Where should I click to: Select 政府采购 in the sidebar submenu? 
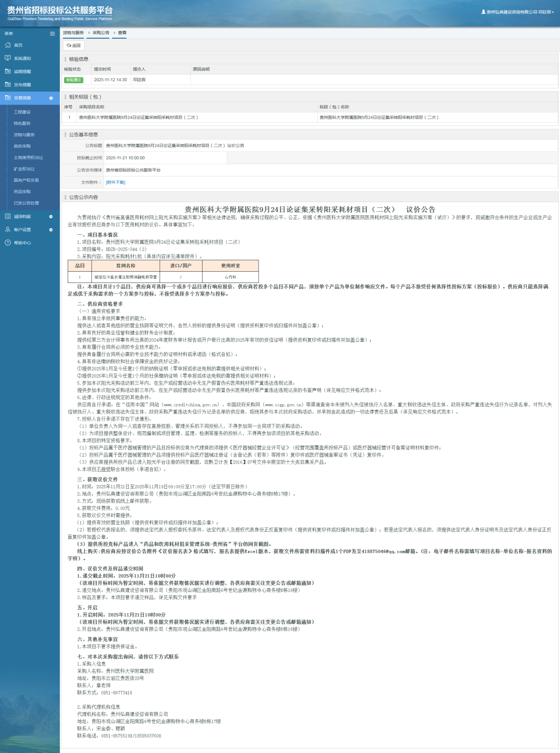22,146
